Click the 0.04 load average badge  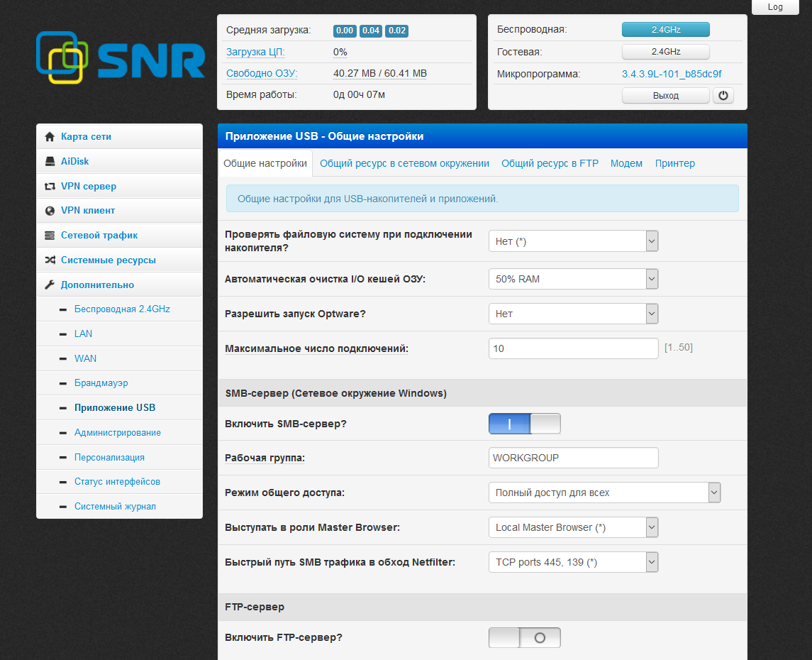371,31
